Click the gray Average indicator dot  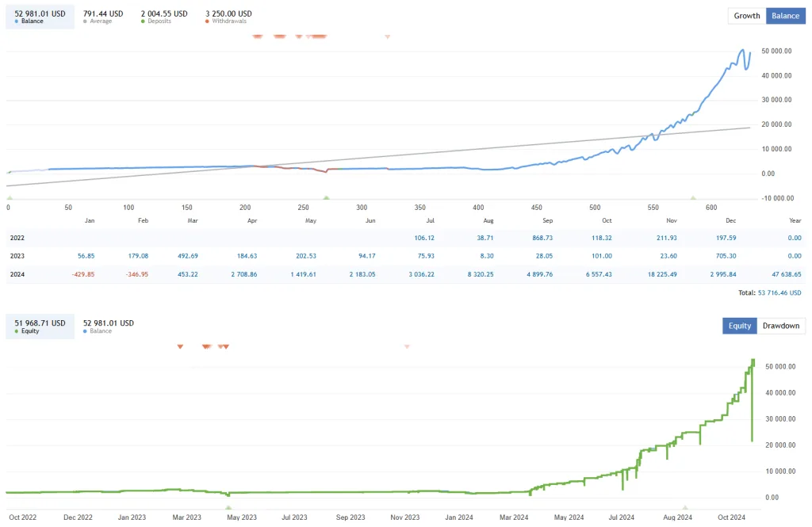[x=84, y=21]
